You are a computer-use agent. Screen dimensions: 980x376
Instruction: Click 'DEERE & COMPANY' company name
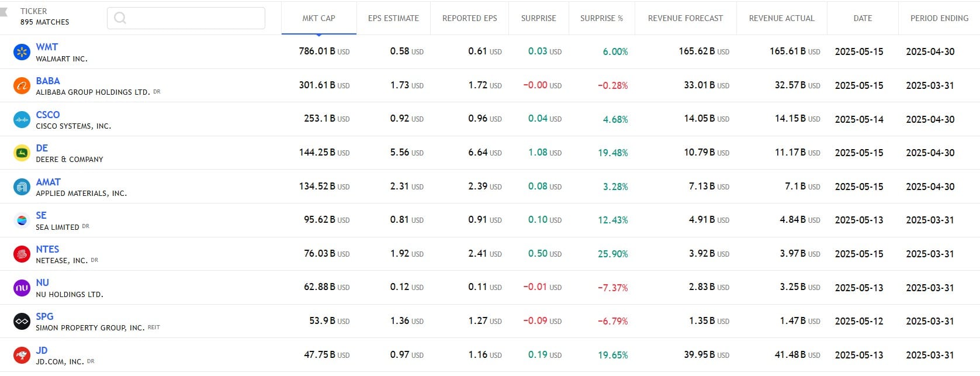(70, 160)
